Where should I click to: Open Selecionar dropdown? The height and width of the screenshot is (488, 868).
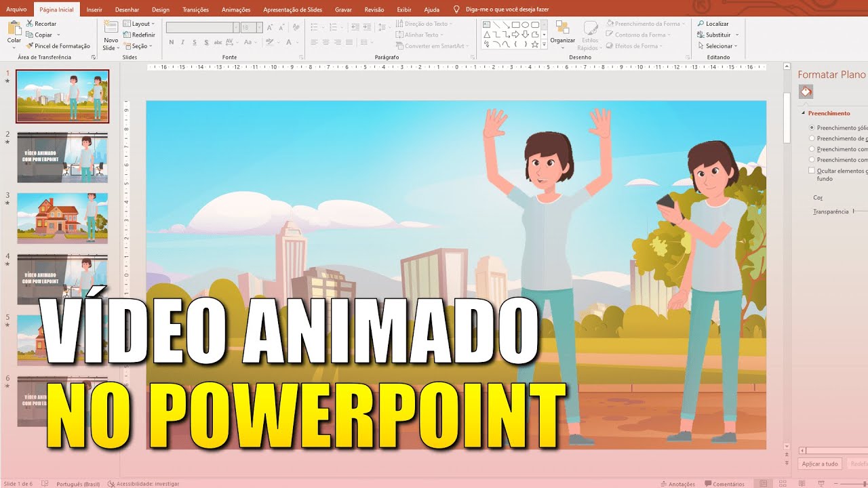[x=717, y=46]
